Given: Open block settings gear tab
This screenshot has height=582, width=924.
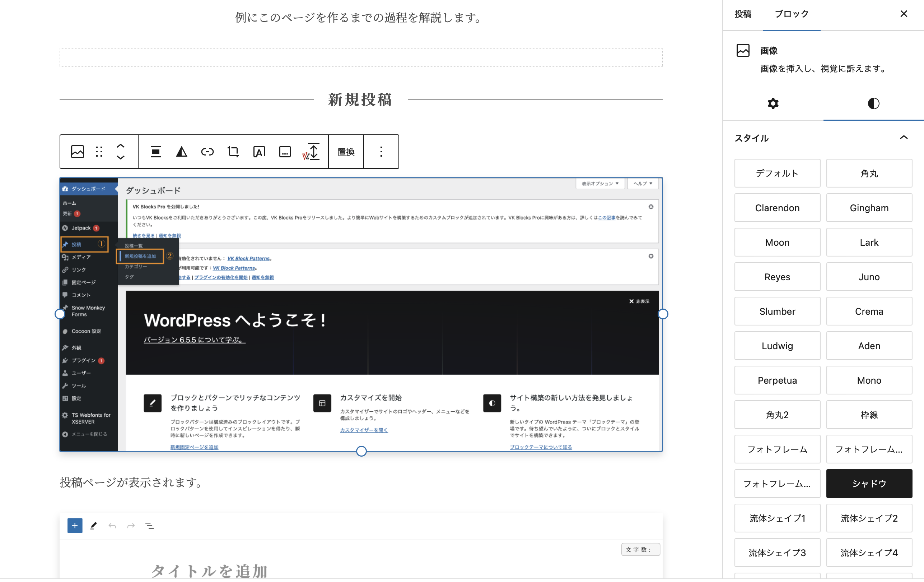Looking at the screenshot, I should [773, 103].
